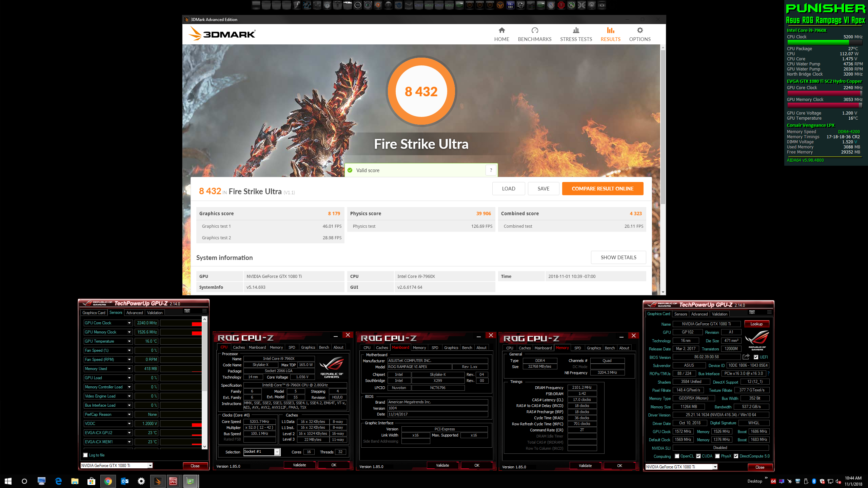Switch to Caches tab in first CPU-Z window
The width and height of the screenshot is (868, 488).
pos(239,347)
